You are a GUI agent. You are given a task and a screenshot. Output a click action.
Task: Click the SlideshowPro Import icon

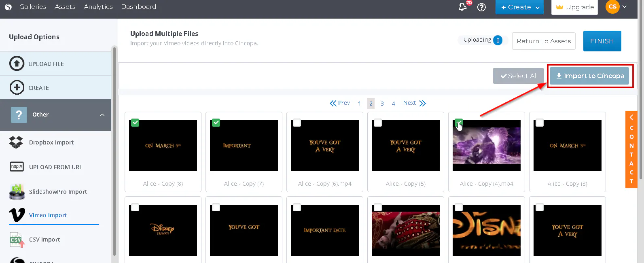pos(17,191)
